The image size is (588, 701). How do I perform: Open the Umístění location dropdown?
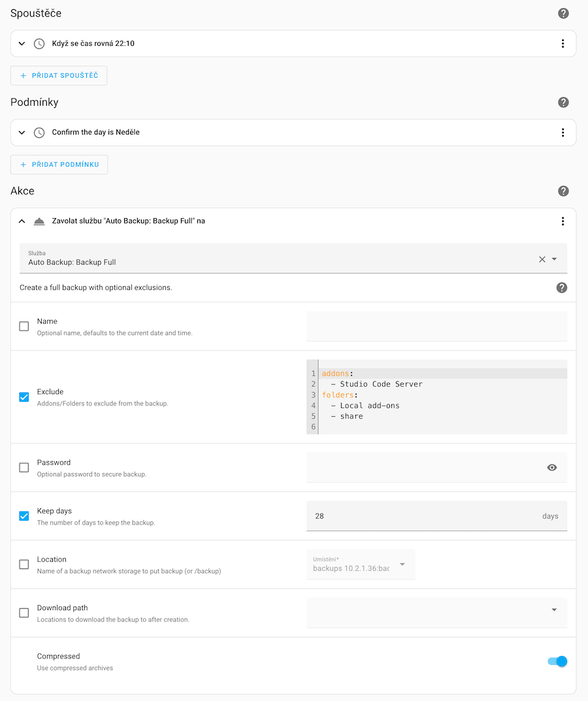point(361,562)
